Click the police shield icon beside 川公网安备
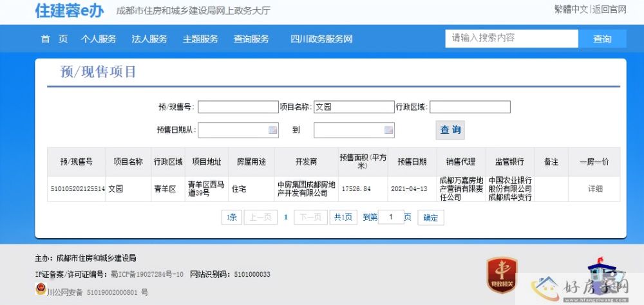 pos(40,291)
